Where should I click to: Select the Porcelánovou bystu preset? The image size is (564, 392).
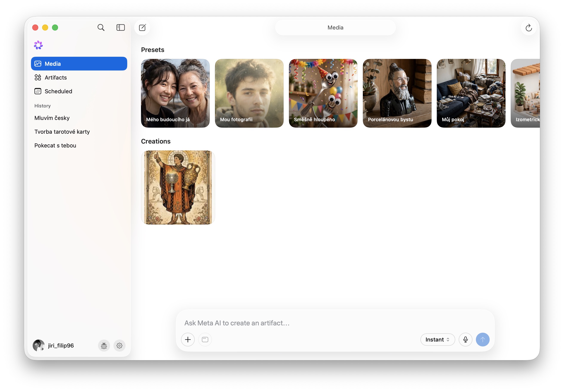pyautogui.click(x=397, y=93)
